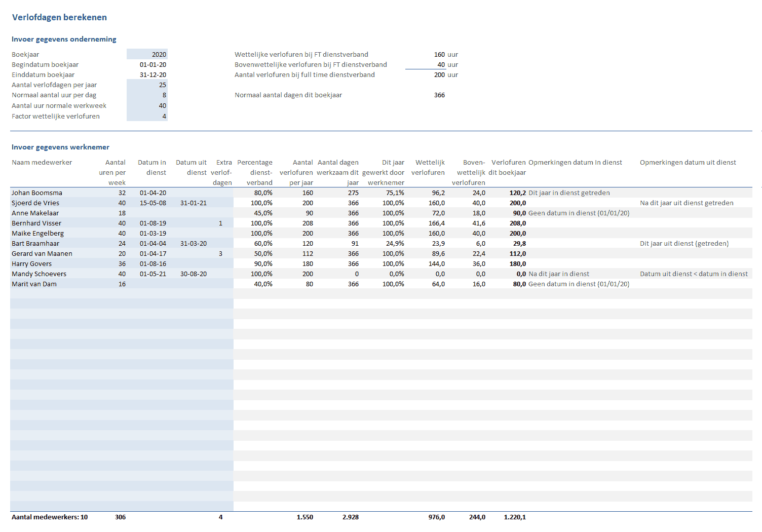The image size is (762, 532).
Task: Click the Boekjaar input cell showing 2020
Action: (x=147, y=54)
